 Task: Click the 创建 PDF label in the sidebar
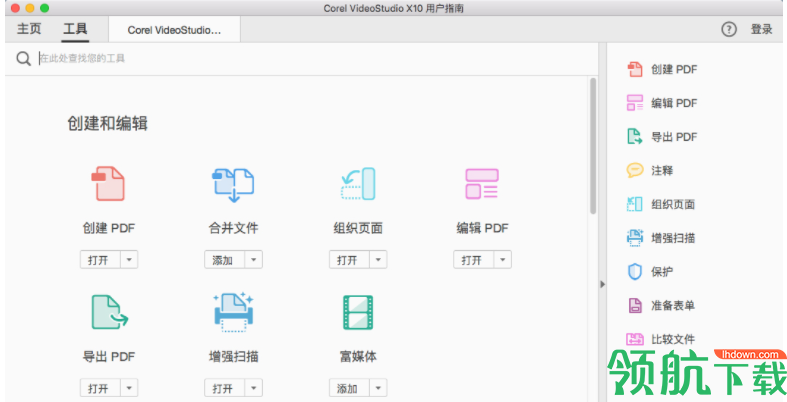coord(674,69)
